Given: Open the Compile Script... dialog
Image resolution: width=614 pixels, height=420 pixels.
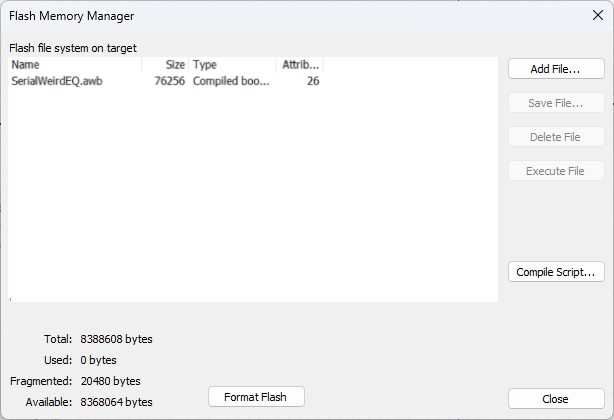Looking at the screenshot, I should [556, 271].
